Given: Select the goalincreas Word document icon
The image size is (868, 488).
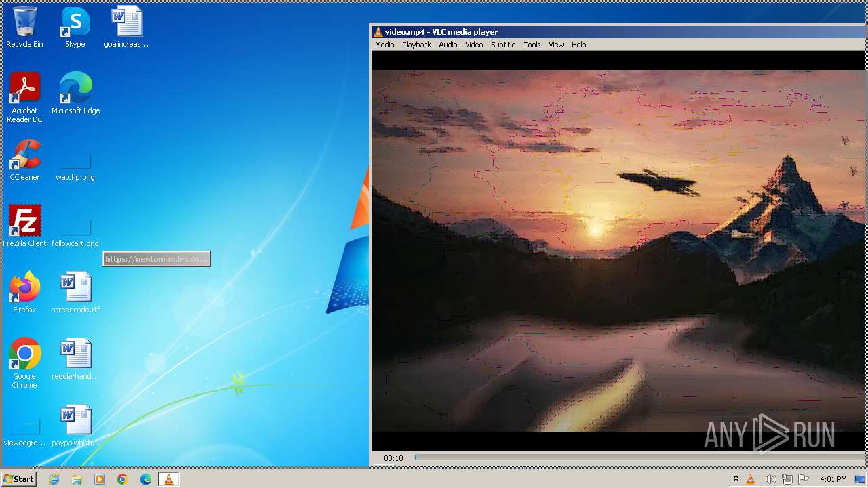Looking at the screenshot, I should tap(126, 27).
